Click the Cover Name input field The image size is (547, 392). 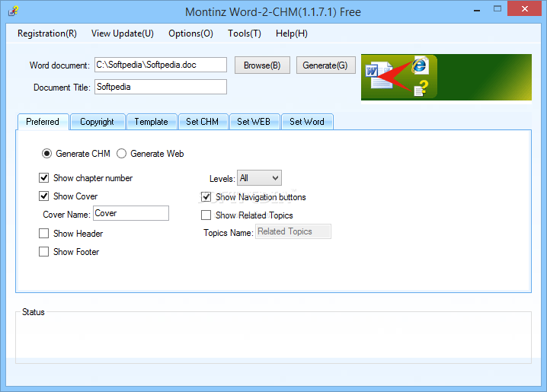point(131,213)
